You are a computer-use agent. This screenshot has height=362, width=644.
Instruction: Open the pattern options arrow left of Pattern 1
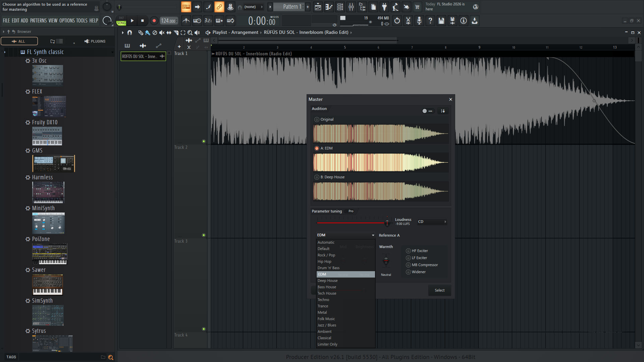tap(270, 7)
